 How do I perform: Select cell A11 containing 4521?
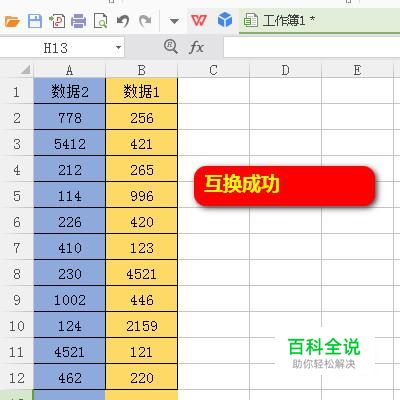69,352
